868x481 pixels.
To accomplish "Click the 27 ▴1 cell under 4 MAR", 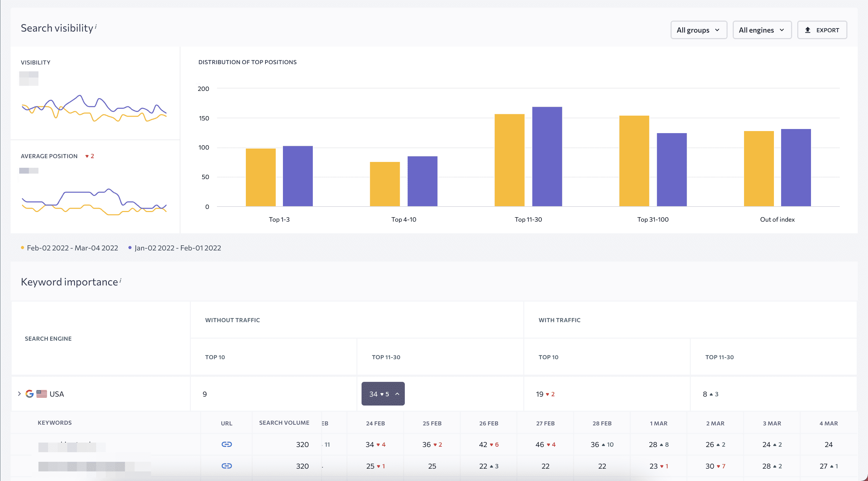I will tap(829, 466).
